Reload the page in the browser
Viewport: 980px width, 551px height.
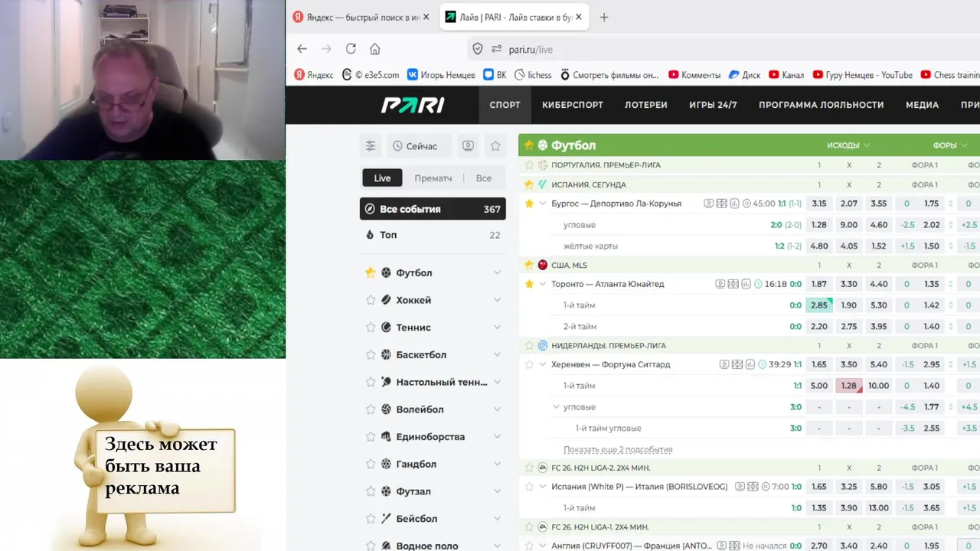coord(351,49)
